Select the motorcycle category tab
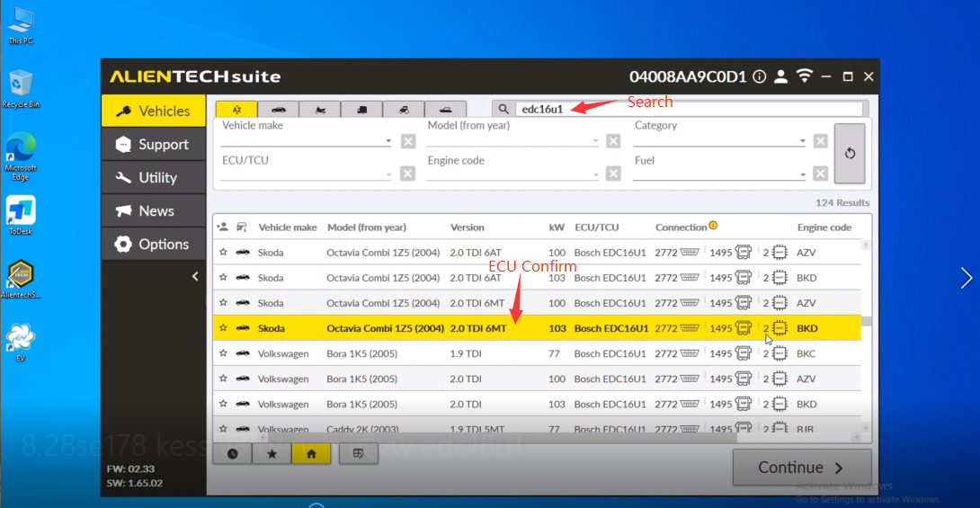The height and width of the screenshot is (508, 980). [x=320, y=110]
